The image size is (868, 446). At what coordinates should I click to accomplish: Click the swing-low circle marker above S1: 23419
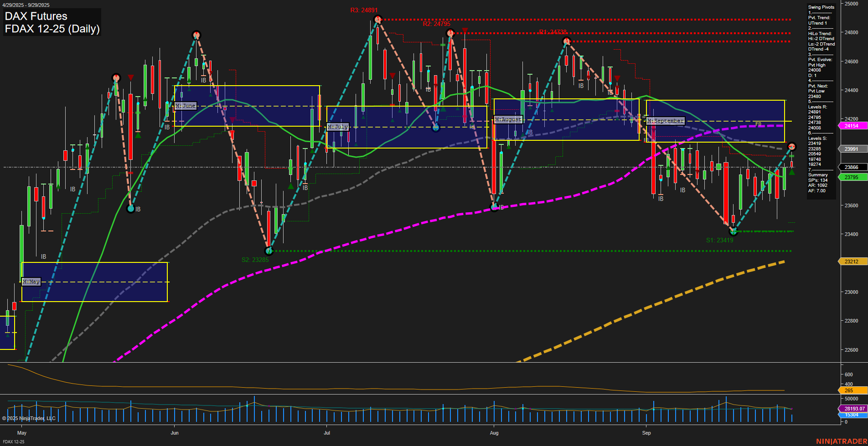[x=733, y=231]
